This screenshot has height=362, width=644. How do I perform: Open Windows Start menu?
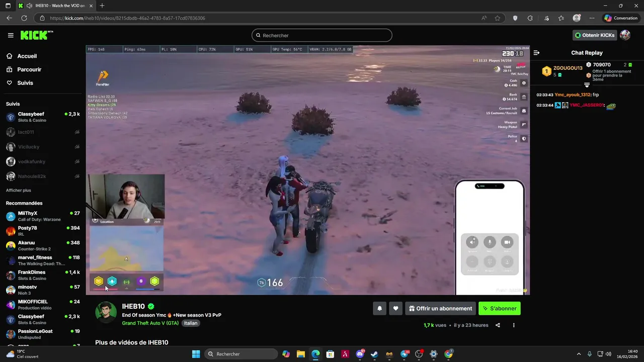(196, 354)
